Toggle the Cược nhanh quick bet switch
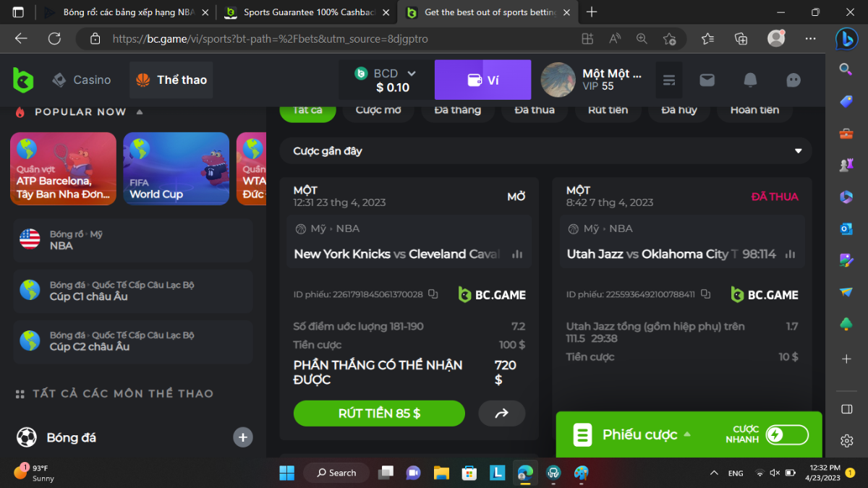The width and height of the screenshot is (868, 488). click(x=786, y=435)
